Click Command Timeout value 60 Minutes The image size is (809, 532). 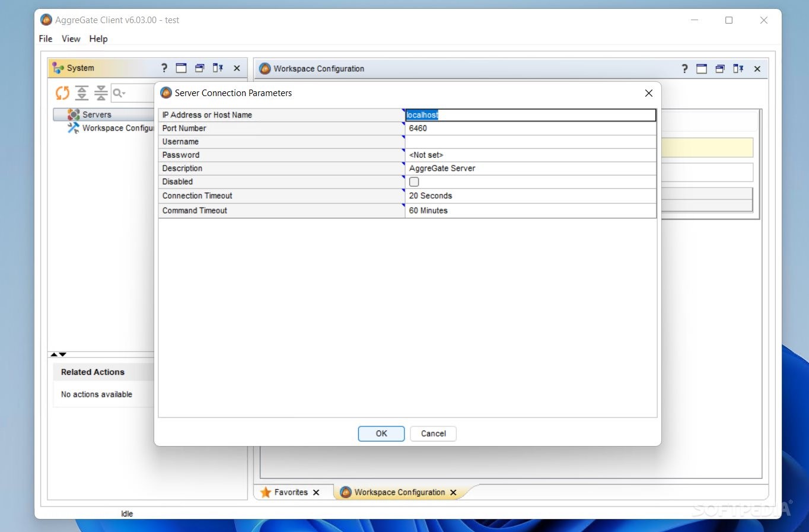point(428,211)
